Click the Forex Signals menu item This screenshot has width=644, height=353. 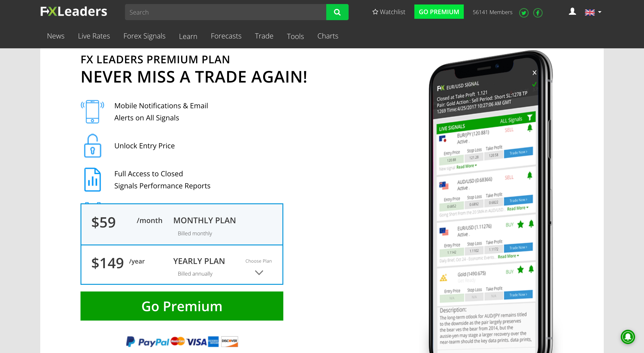click(x=144, y=36)
